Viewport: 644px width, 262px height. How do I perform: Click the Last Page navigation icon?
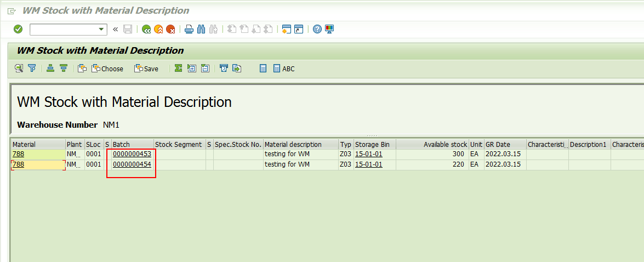pyautogui.click(x=268, y=29)
